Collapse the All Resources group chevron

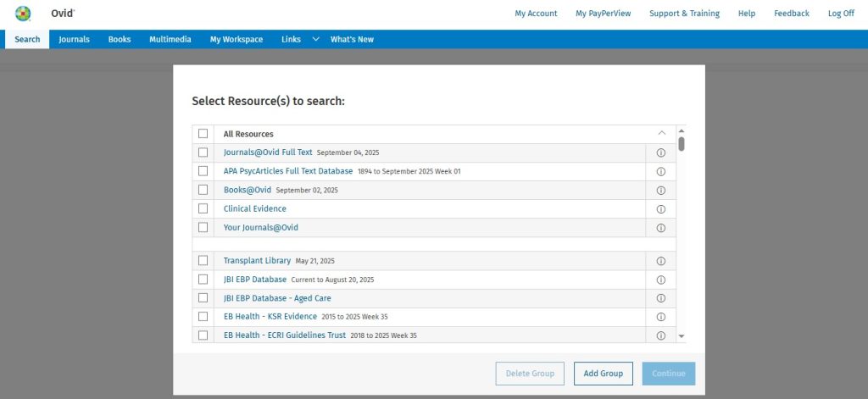pyautogui.click(x=661, y=133)
